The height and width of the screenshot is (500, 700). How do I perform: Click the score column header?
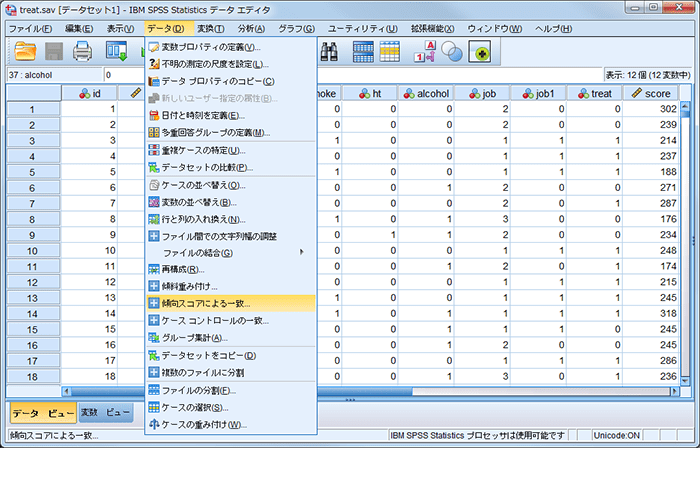coord(651,94)
